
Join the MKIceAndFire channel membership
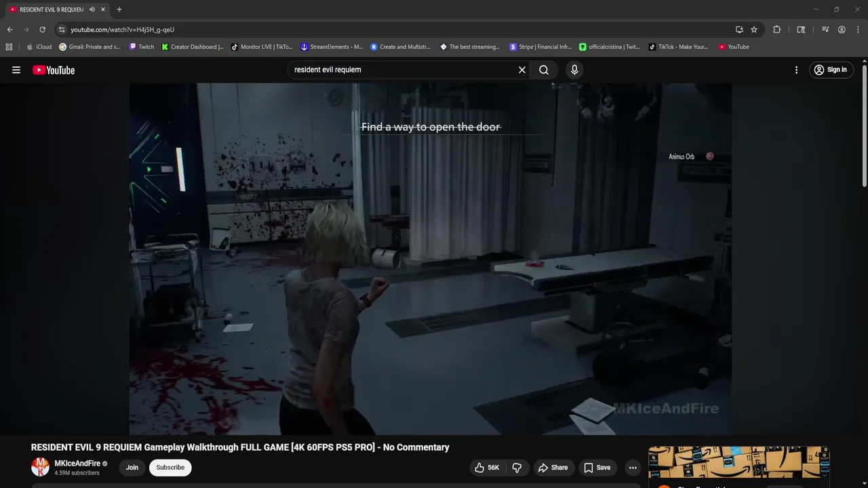pyautogui.click(x=132, y=468)
